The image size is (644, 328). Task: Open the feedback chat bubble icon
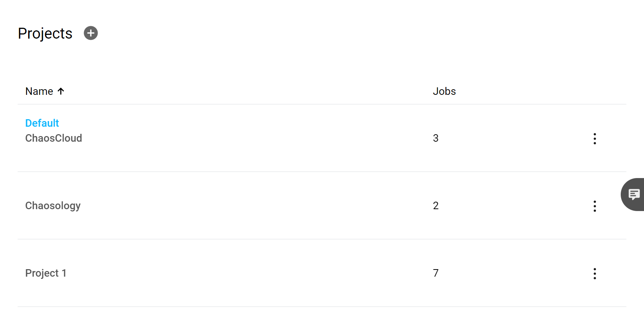[x=634, y=194]
